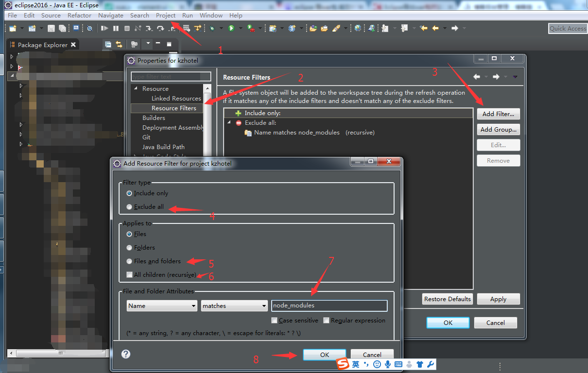
Task: Open the Name attribute dropdown
Action: click(x=161, y=305)
